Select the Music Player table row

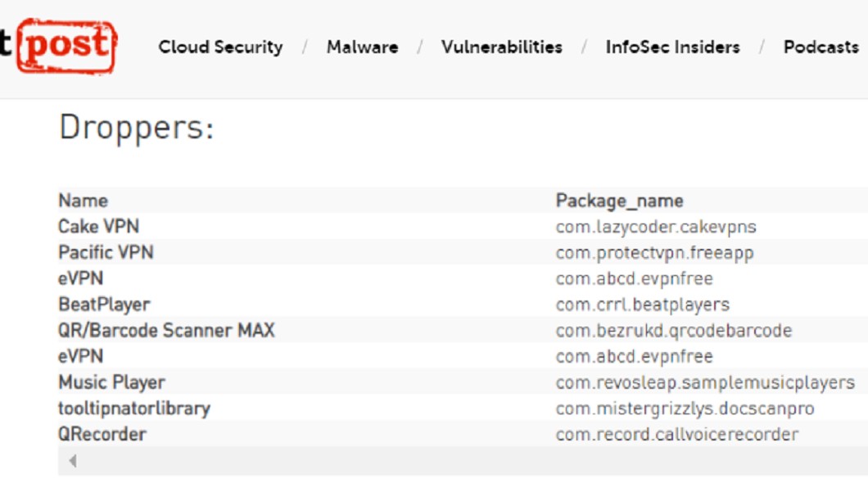coord(463,382)
